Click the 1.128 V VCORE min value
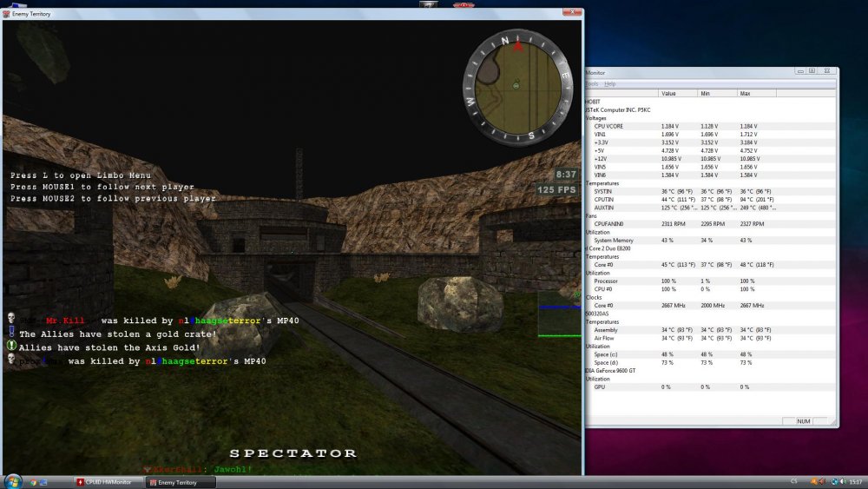Image resolution: width=868 pixels, height=489 pixels. click(x=709, y=126)
